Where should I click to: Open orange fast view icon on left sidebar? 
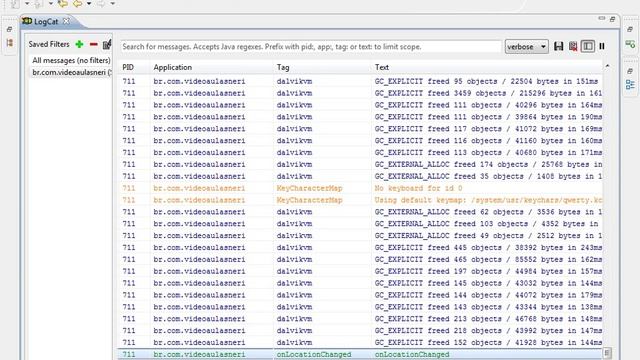click(x=9, y=43)
